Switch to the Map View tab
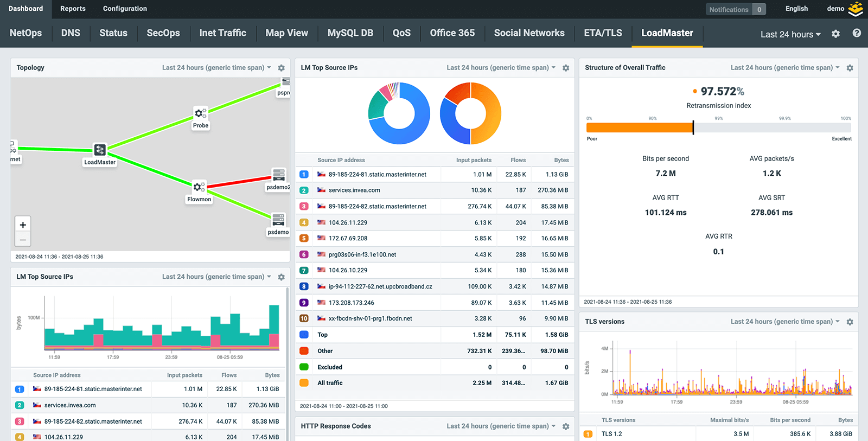This screenshot has width=868, height=441. 287,33
